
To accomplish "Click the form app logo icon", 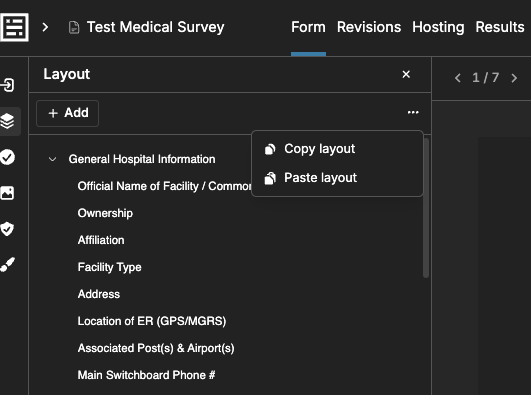I will pyautogui.click(x=14, y=27).
